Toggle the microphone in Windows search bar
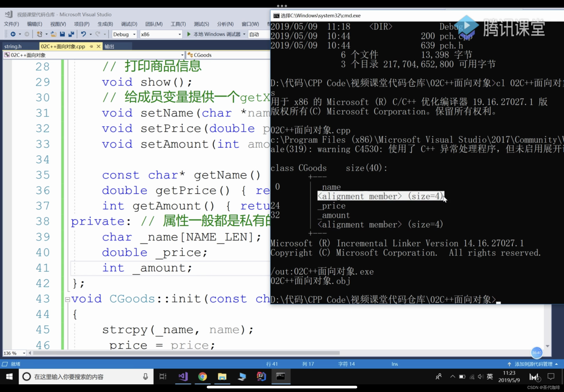The image size is (564, 392). pos(145,376)
